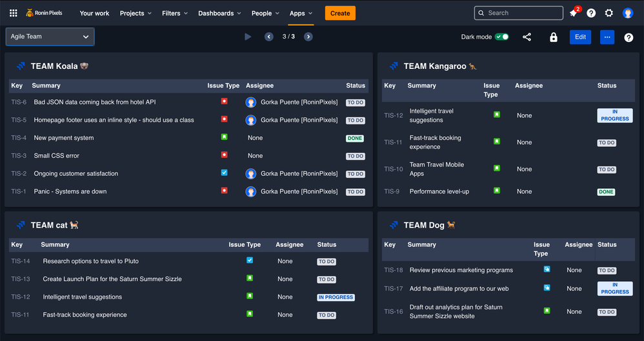Click 'Add the affiliate program to our web'
644x341 pixels.
click(x=459, y=289)
